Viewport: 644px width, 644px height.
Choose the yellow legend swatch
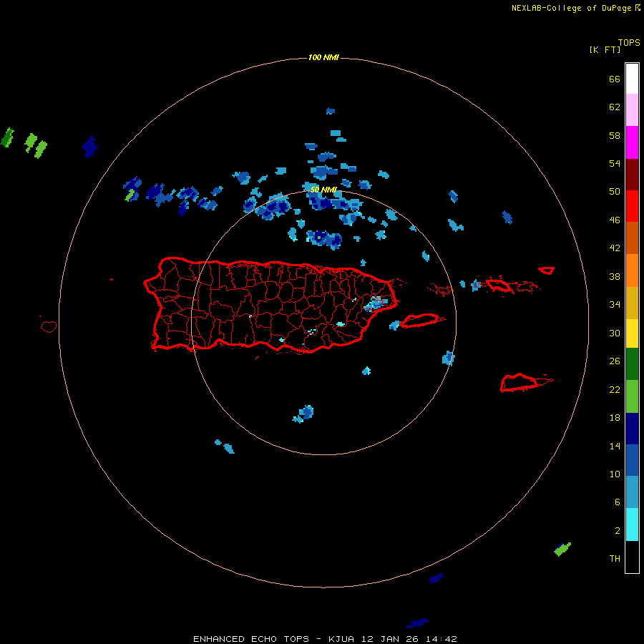tap(632, 333)
